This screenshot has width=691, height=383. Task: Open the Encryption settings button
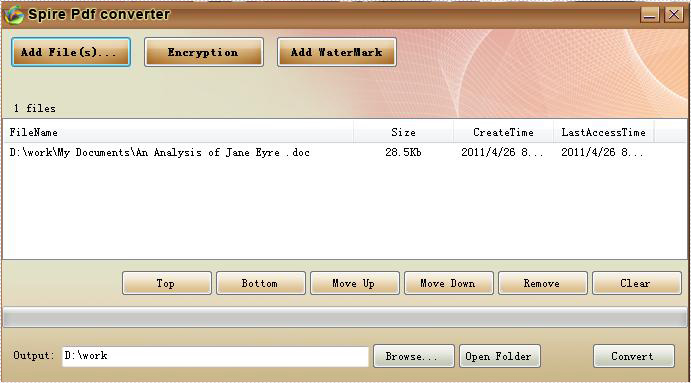click(204, 52)
